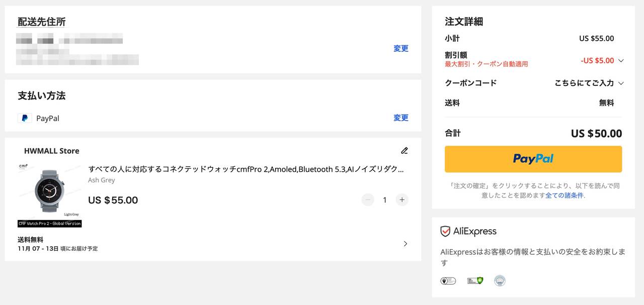This screenshot has width=644, height=305.
Task: Decrease quantity with the minus button
Action: pyautogui.click(x=368, y=200)
